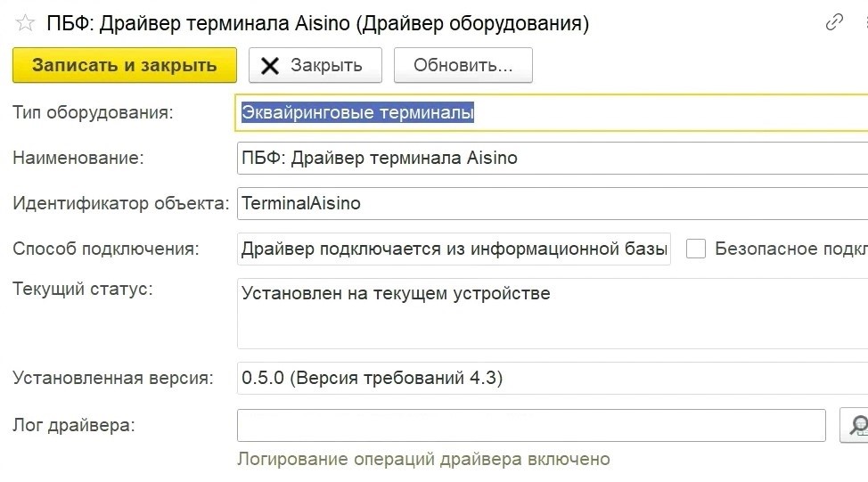
Task: Click the Наименование input field
Action: (553, 159)
